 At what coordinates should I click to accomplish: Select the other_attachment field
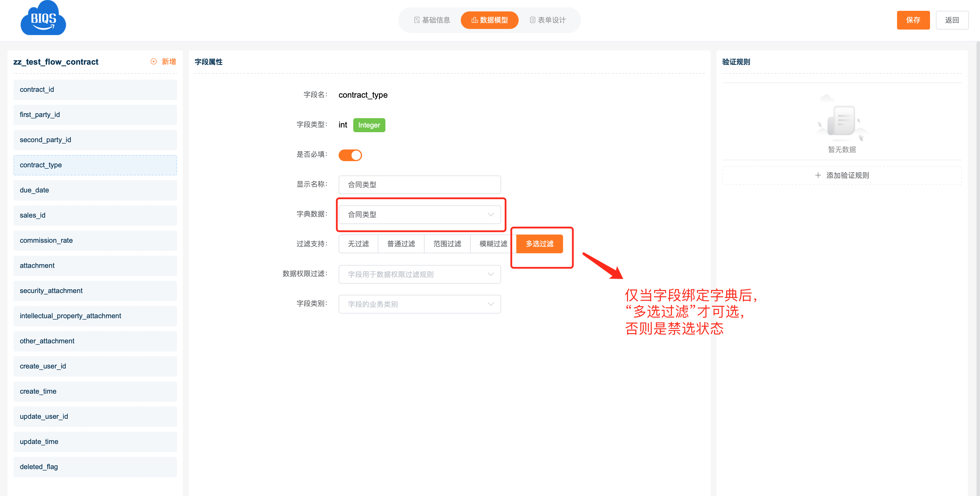pos(95,341)
